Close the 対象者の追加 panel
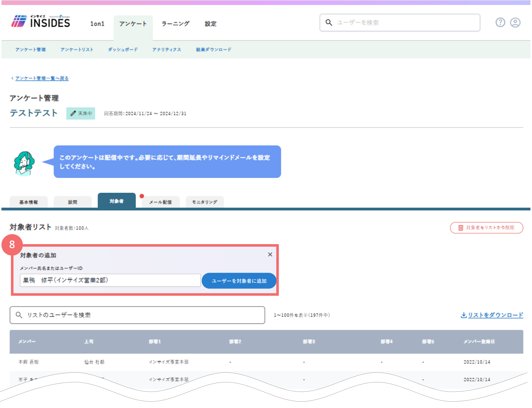The width and height of the screenshot is (532, 408). (x=270, y=254)
